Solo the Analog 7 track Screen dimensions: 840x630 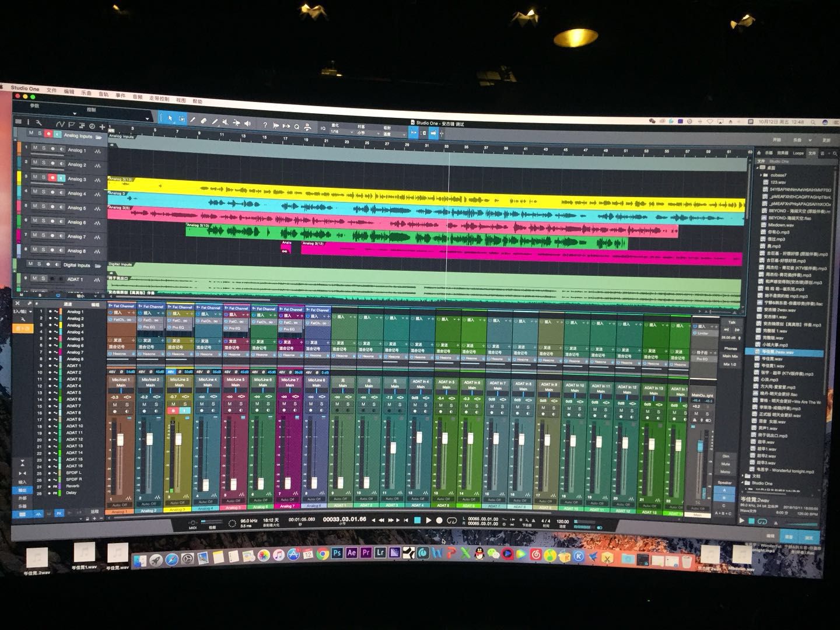tap(43, 235)
